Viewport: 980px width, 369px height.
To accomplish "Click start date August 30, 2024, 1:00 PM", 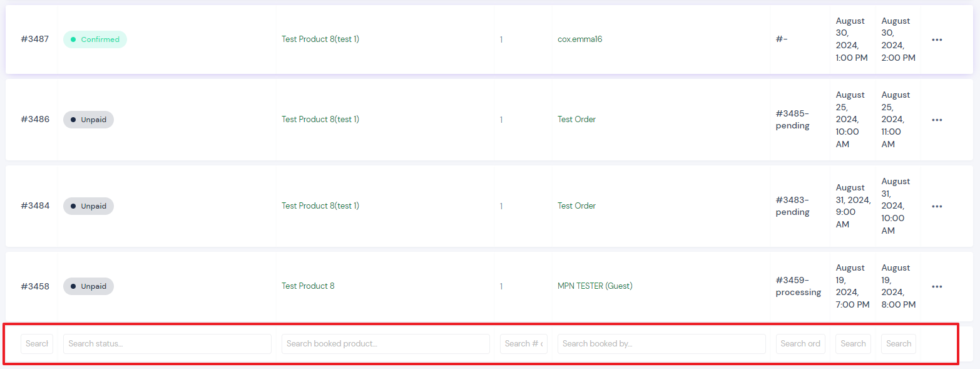I will 852,39.
